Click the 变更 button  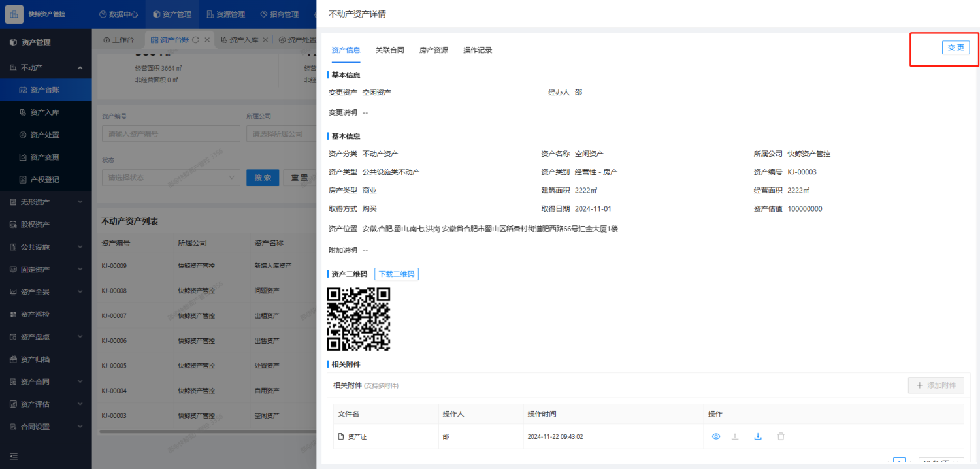(x=956, y=48)
